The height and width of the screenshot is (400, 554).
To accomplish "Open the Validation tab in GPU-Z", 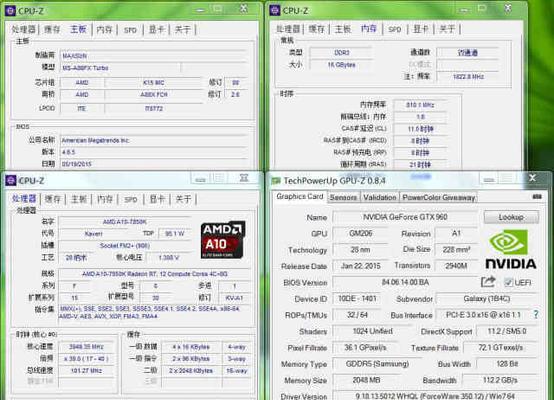I will coord(379,198).
